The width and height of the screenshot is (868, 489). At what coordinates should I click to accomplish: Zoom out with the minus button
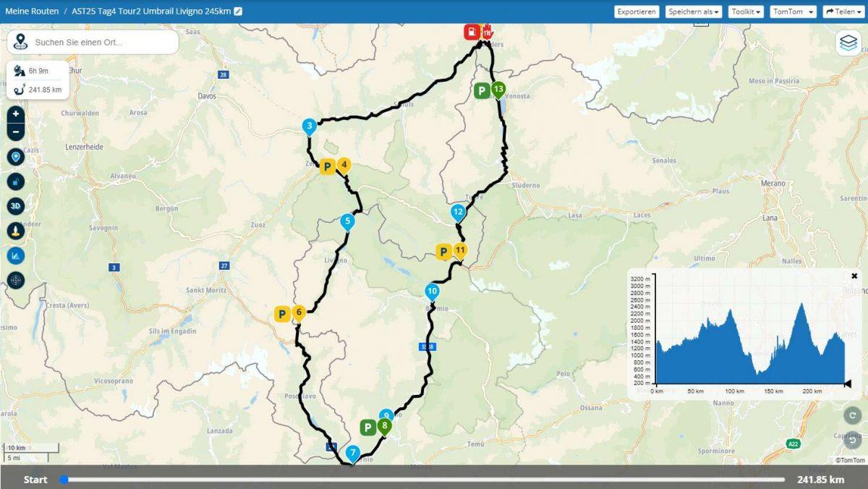pos(16,132)
